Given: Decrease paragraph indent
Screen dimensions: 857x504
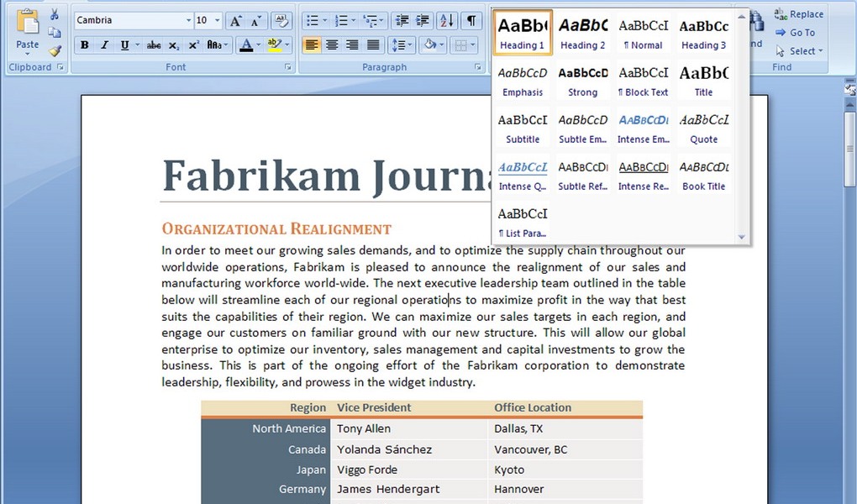Looking at the screenshot, I should click(x=402, y=21).
